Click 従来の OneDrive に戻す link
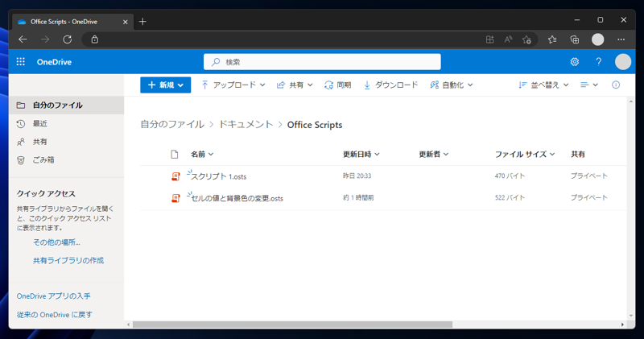Screen dimensions: 644x339 click(x=54, y=315)
